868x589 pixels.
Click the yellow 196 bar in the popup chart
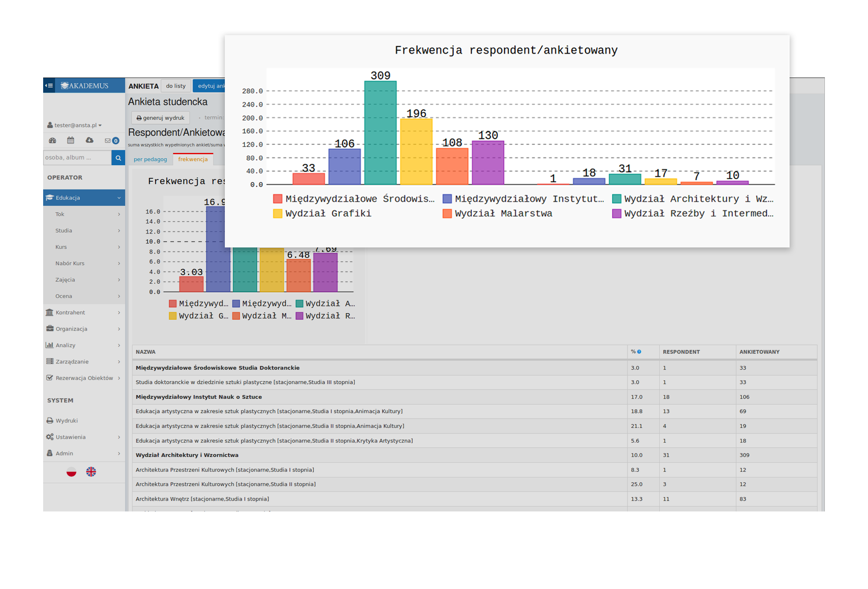[416, 152]
